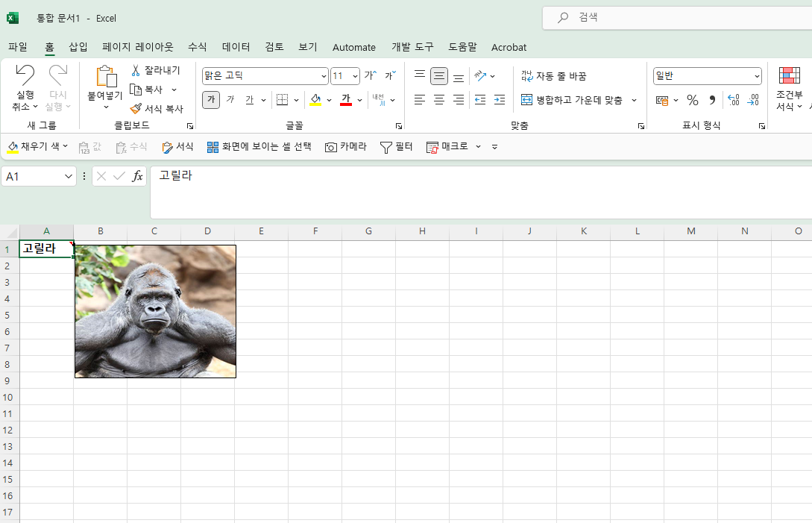Switch to the 페이지 레이아웃 tab

(138, 47)
